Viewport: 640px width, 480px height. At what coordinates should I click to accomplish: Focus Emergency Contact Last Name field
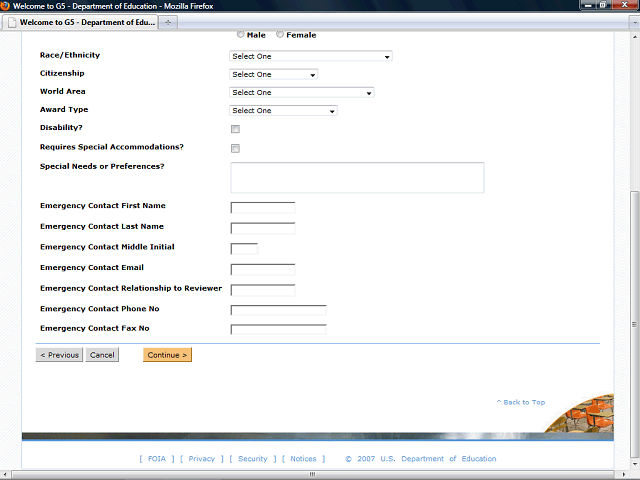pyautogui.click(x=263, y=228)
